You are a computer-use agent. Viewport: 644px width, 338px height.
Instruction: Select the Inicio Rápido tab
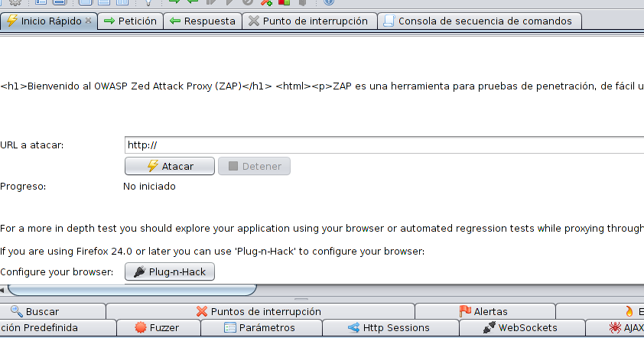pos(48,21)
